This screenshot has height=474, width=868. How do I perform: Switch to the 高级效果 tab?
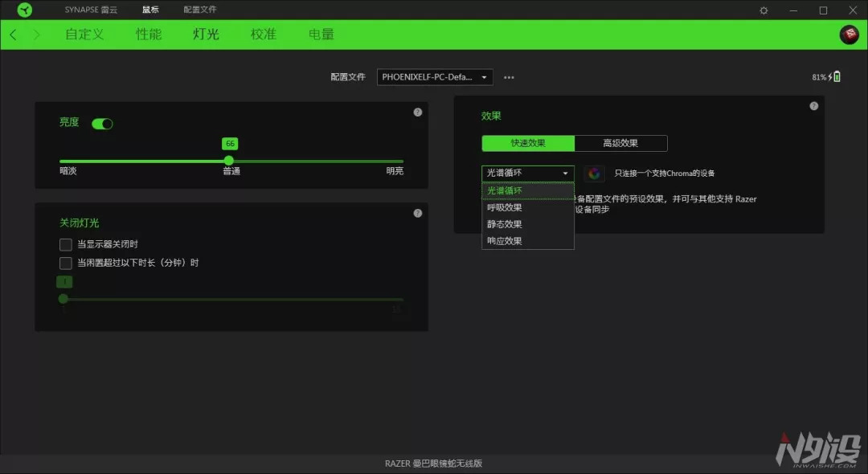click(621, 143)
